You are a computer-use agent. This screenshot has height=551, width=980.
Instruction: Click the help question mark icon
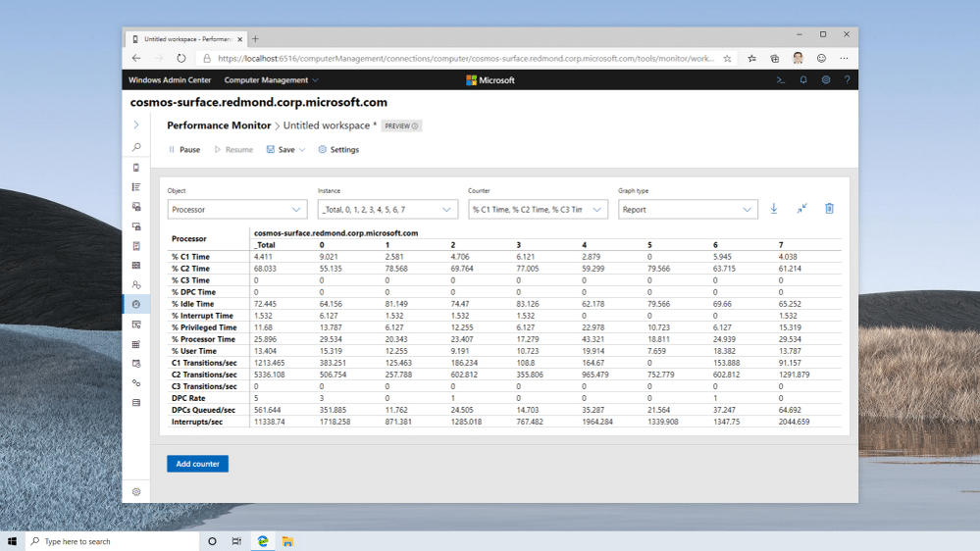pyautogui.click(x=847, y=80)
